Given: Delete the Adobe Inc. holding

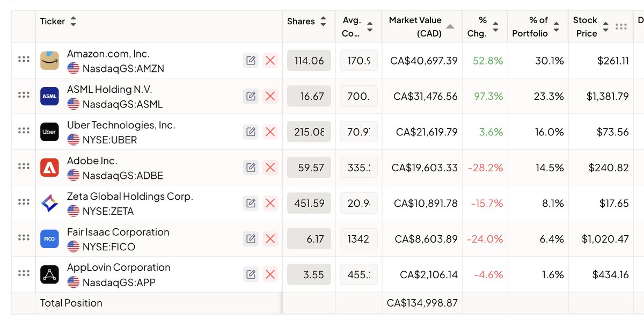Looking at the screenshot, I should [270, 168].
